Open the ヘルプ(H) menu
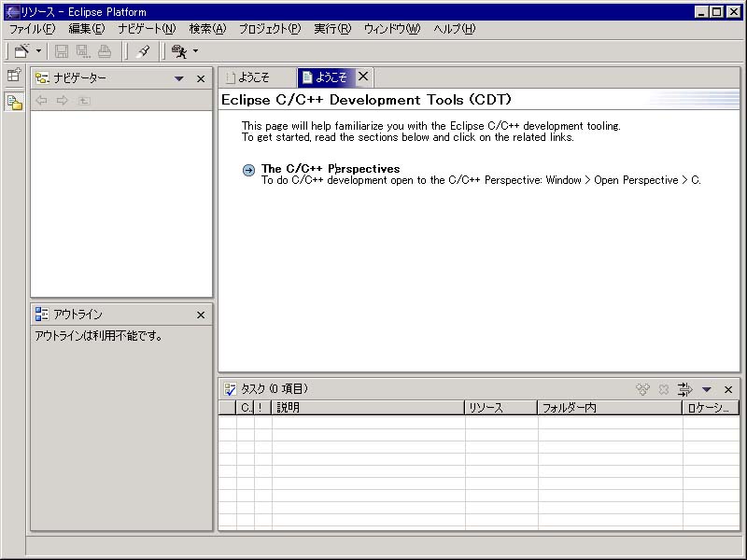Image resolution: width=747 pixels, height=560 pixels. [455, 29]
